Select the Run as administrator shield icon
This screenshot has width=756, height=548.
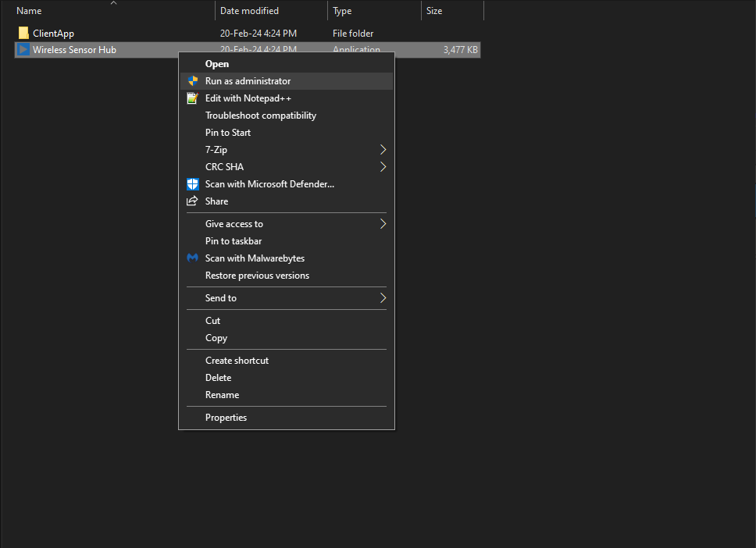[x=192, y=80]
